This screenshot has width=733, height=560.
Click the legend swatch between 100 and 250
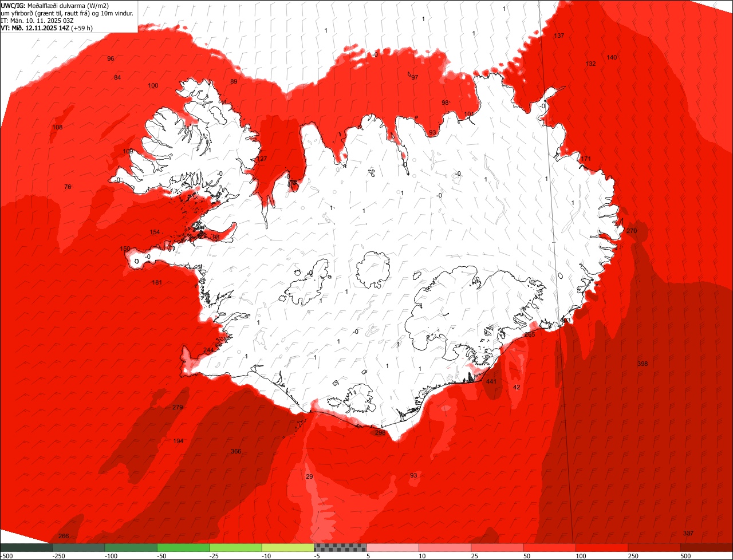[x=602, y=547]
